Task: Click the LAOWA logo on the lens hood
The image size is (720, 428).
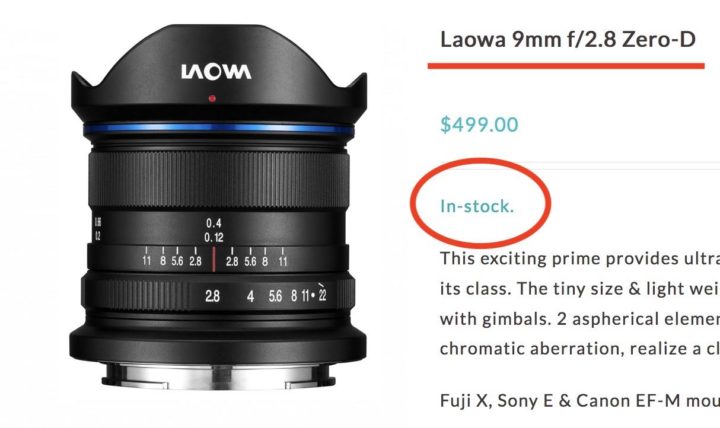Action: (216, 72)
